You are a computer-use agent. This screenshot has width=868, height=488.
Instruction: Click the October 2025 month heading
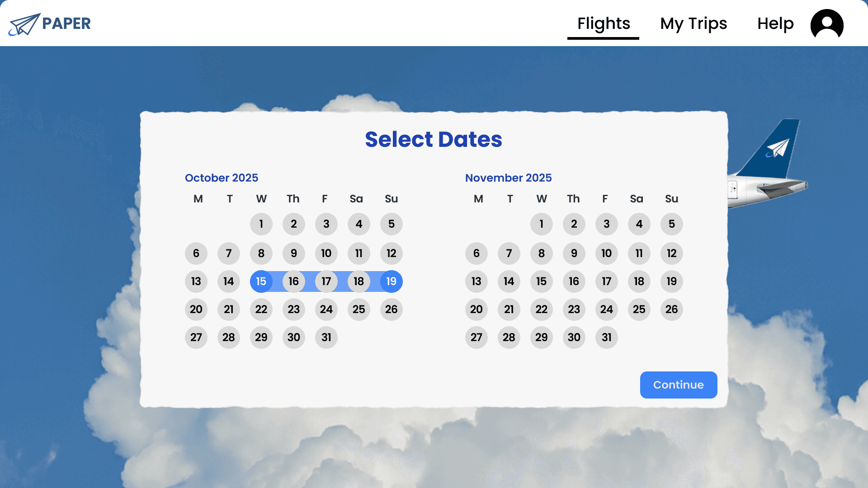coord(222,178)
